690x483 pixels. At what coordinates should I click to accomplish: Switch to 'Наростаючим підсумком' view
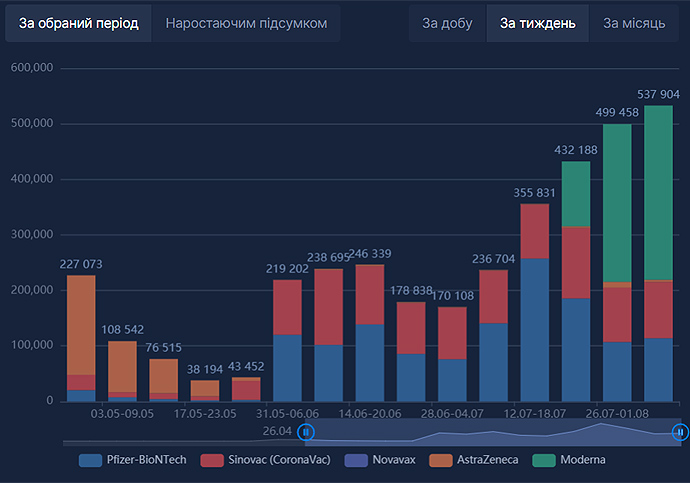pyautogui.click(x=246, y=23)
